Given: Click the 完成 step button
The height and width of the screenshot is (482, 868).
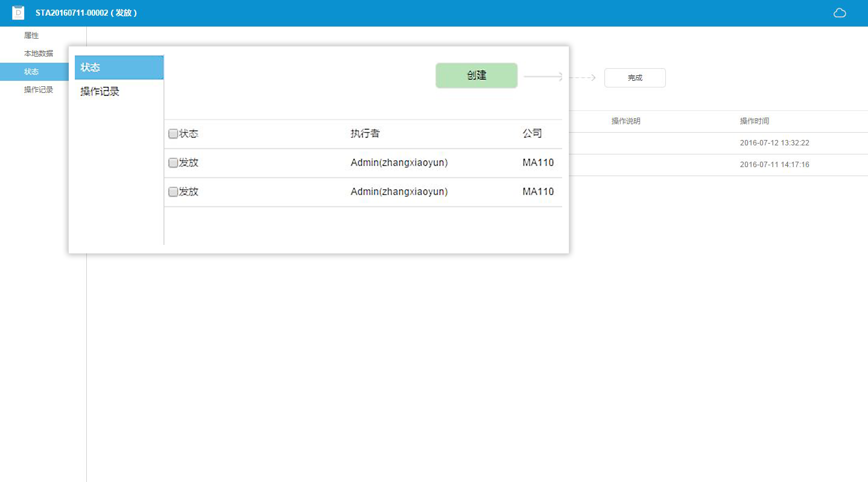Looking at the screenshot, I should tap(635, 78).
